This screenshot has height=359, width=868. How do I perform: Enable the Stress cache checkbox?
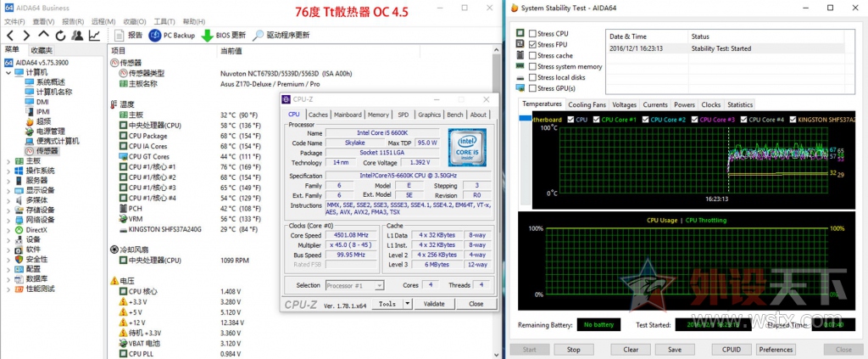(532, 55)
